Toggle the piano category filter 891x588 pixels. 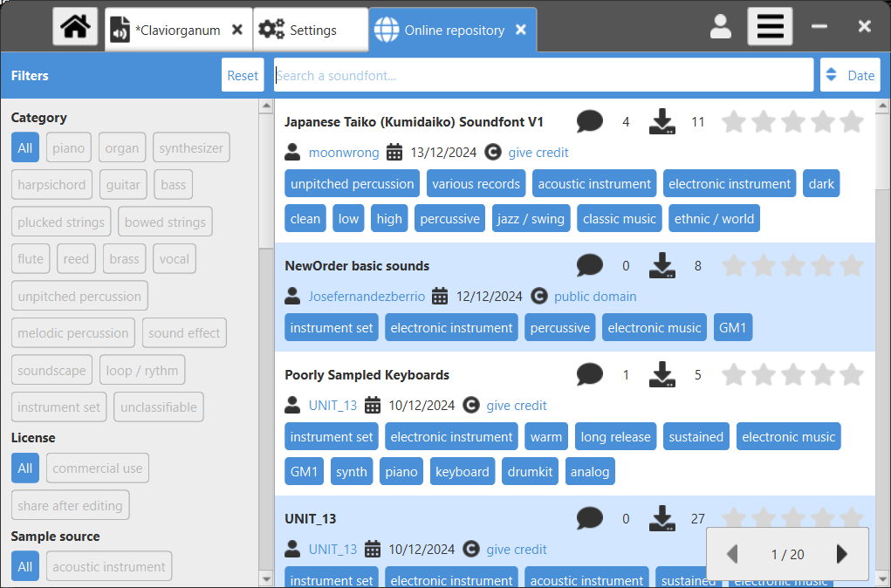(x=68, y=148)
